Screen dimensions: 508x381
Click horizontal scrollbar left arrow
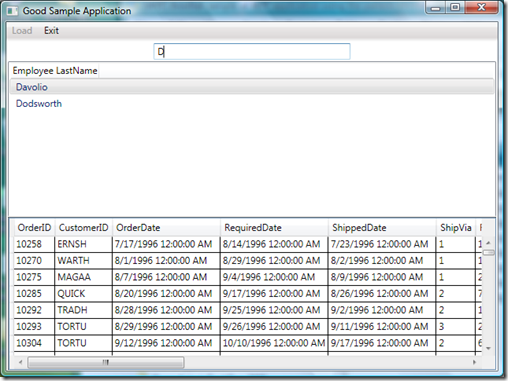[21, 362]
